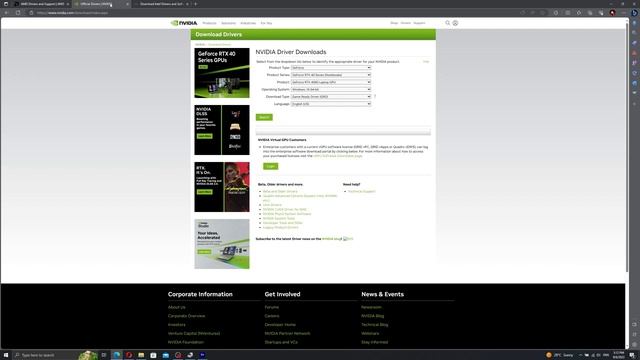Open the NVIDIA PhysX System Software link
Viewport: 640px width, 360px height.
[x=287, y=214]
